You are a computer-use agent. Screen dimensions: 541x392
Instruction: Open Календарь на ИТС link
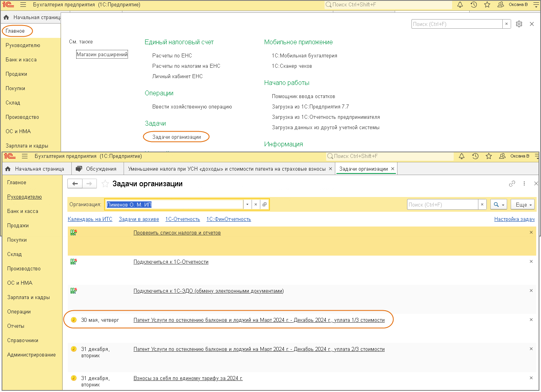tap(90, 219)
